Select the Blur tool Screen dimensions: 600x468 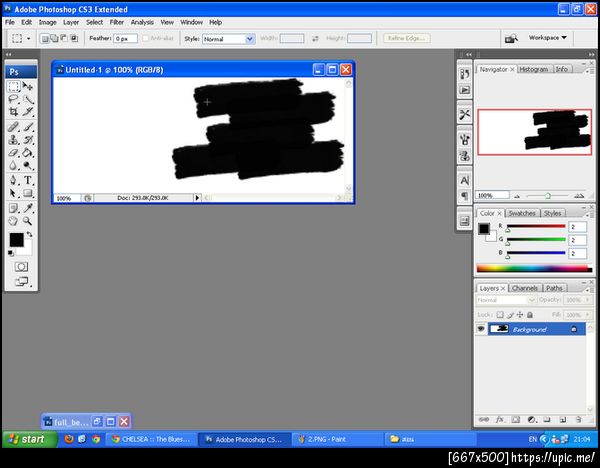(13, 165)
